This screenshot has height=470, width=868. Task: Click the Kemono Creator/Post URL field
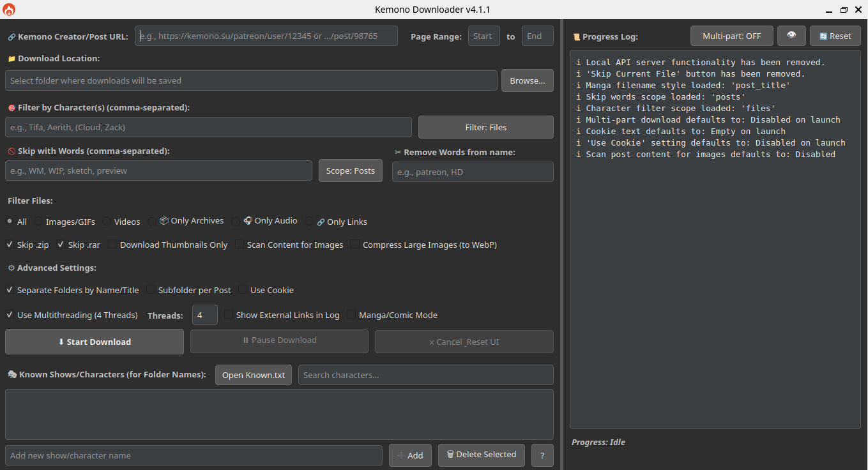coord(266,36)
